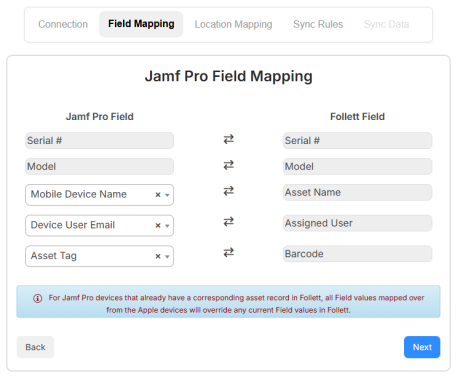The height and width of the screenshot is (376, 460).
Task: Click the blue Next button
Action: 422,347
